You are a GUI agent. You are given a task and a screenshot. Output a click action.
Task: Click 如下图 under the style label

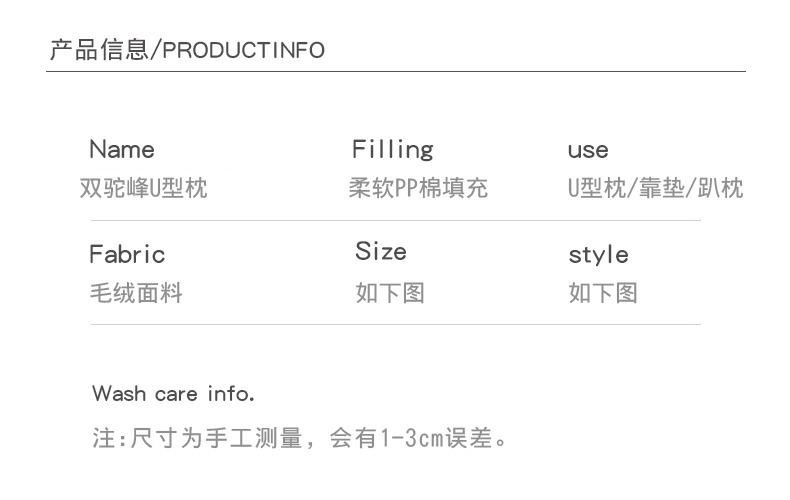(x=603, y=293)
